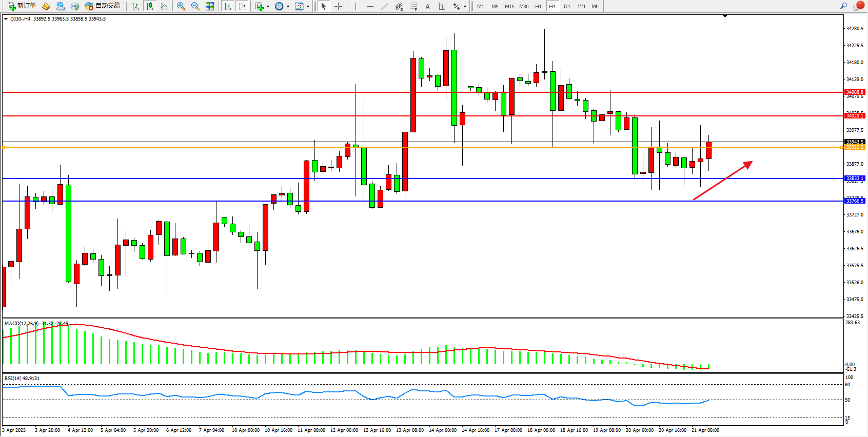Click the search magnifier in top right
Screen dimensions: 868x437
(843, 6)
